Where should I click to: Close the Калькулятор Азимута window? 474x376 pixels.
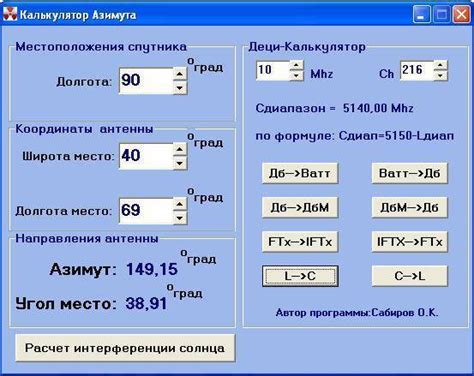tap(461, 15)
